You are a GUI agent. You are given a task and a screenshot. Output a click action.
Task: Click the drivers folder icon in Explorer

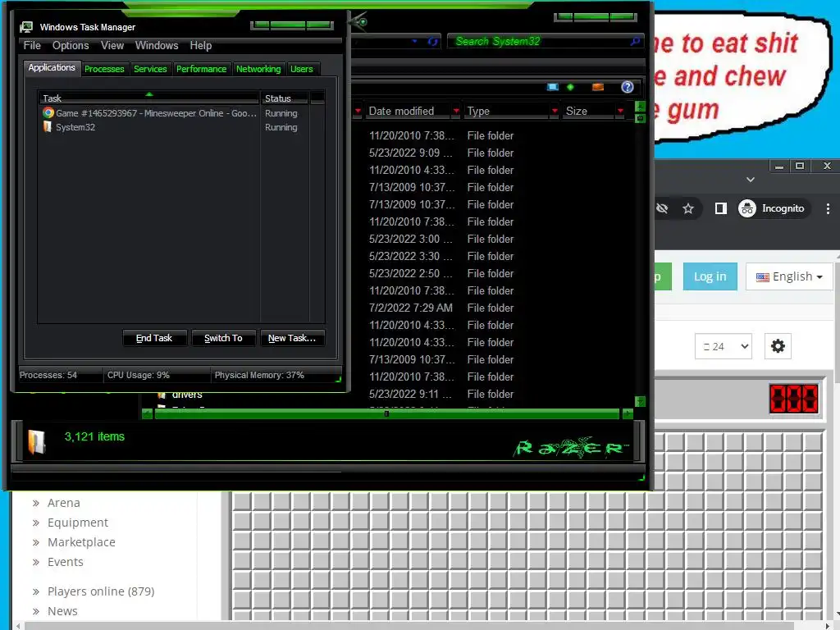[x=162, y=395]
